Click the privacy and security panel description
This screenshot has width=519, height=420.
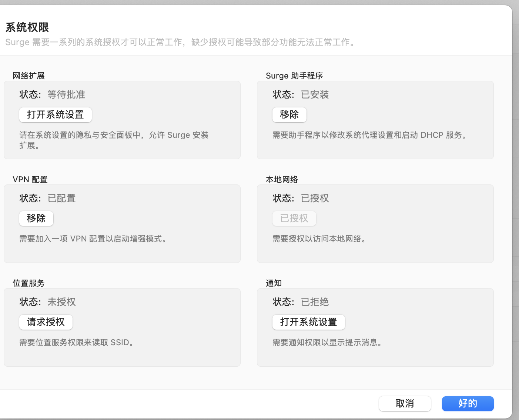(114, 140)
